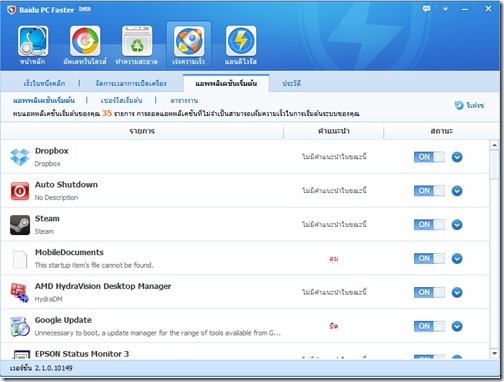Open the title bar dropdown menu arrow
504x382 pixels.
[x=445, y=9]
